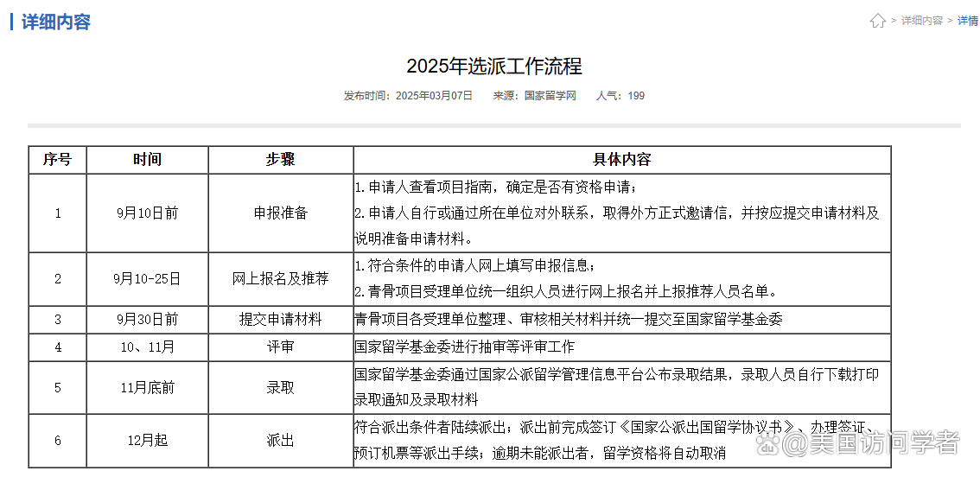Click the 序号 column header
The width and height of the screenshot is (980, 477).
click(x=58, y=159)
